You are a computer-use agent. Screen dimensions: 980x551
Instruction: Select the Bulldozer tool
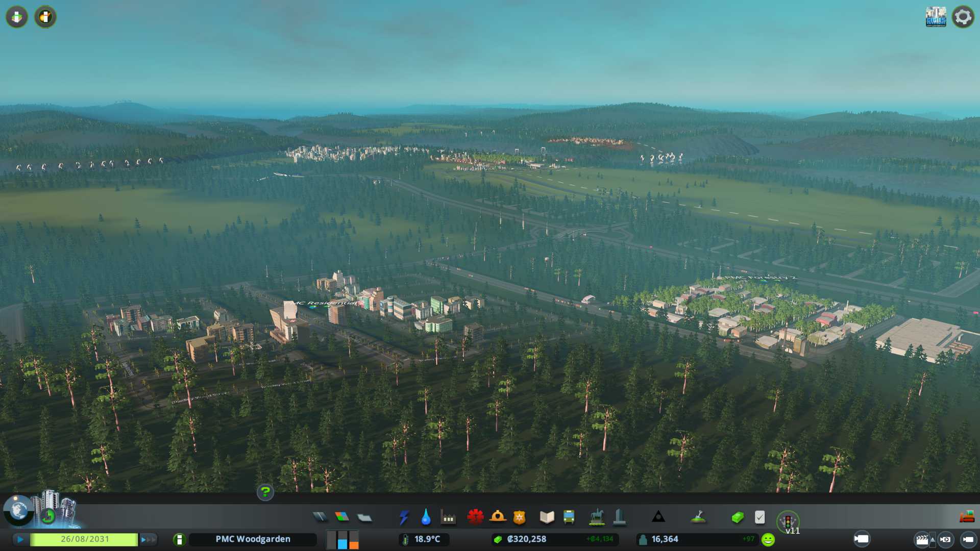(x=967, y=517)
